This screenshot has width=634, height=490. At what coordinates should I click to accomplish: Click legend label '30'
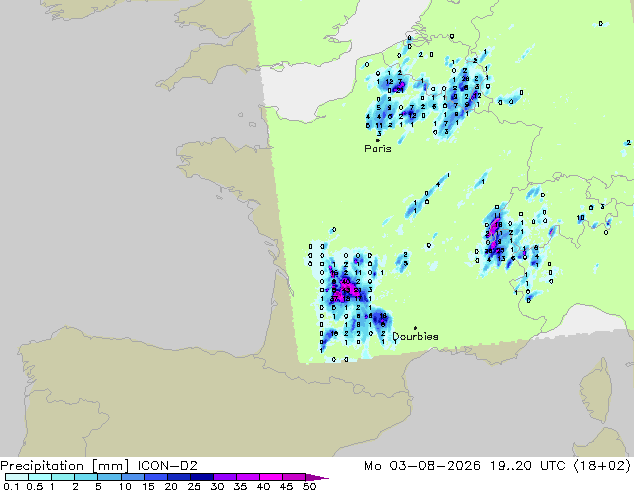217,486
